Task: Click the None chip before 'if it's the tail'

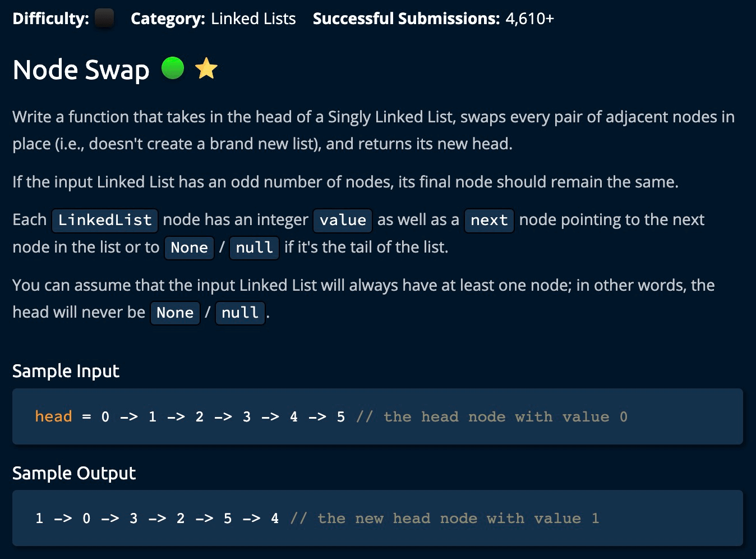Action: (x=189, y=248)
